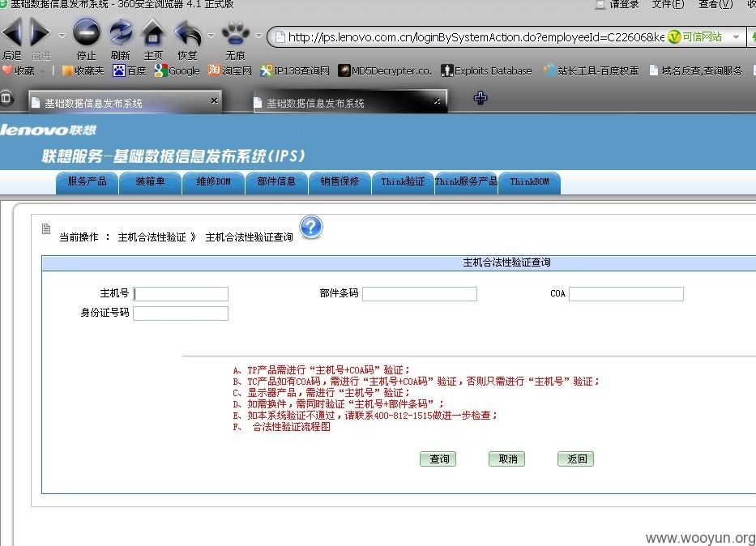This screenshot has width=756, height=546.
Task: Open the IP138查询网 bookmark
Action: point(295,70)
